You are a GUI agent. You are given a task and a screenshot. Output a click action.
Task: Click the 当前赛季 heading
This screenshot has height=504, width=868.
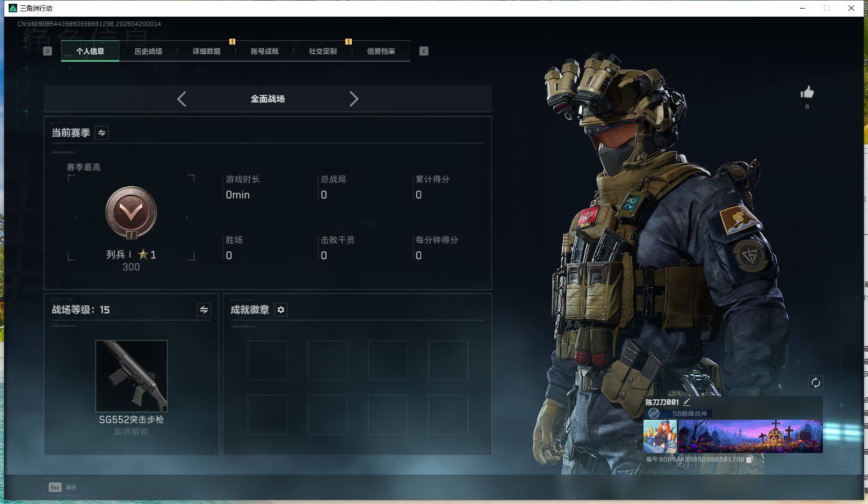tap(71, 133)
